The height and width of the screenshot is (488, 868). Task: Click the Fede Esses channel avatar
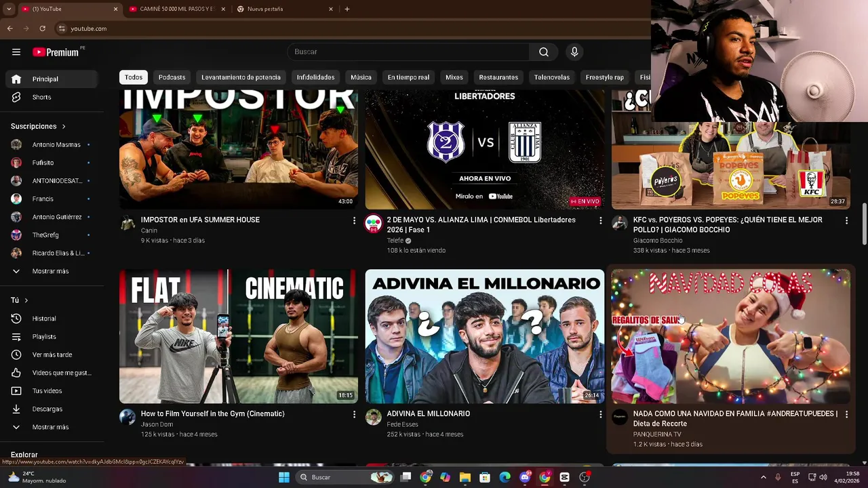[374, 417]
